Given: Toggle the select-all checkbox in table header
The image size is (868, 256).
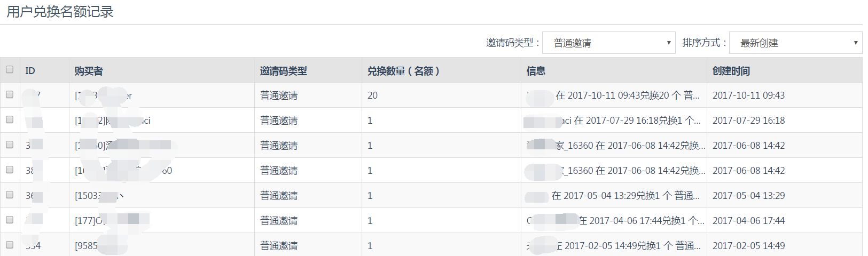Looking at the screenshot, I should click(x=10, y=69).
